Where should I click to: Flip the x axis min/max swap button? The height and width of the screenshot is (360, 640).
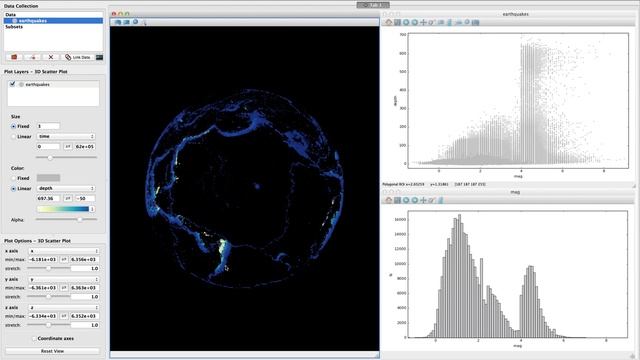point(64,260)
